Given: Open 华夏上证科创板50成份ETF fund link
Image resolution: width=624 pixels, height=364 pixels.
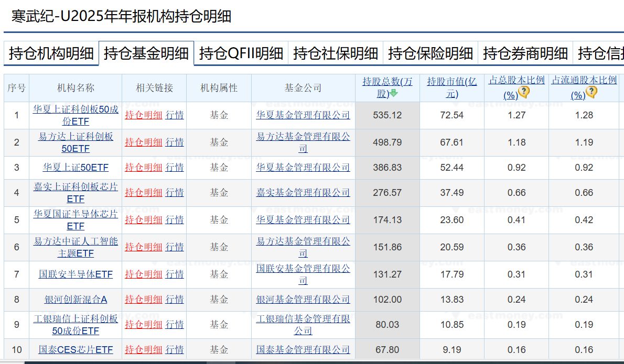Looking at the screenshot, I should (x=76, y=115).
